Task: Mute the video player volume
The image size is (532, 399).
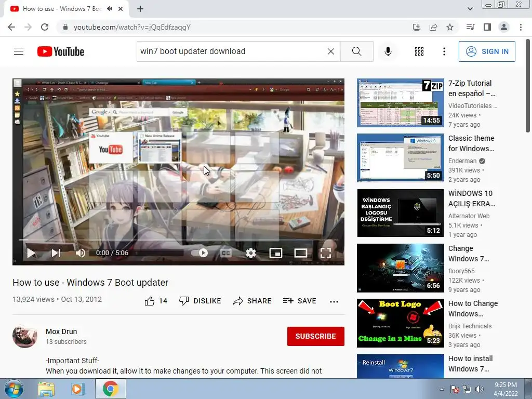Action: point(81,253)
